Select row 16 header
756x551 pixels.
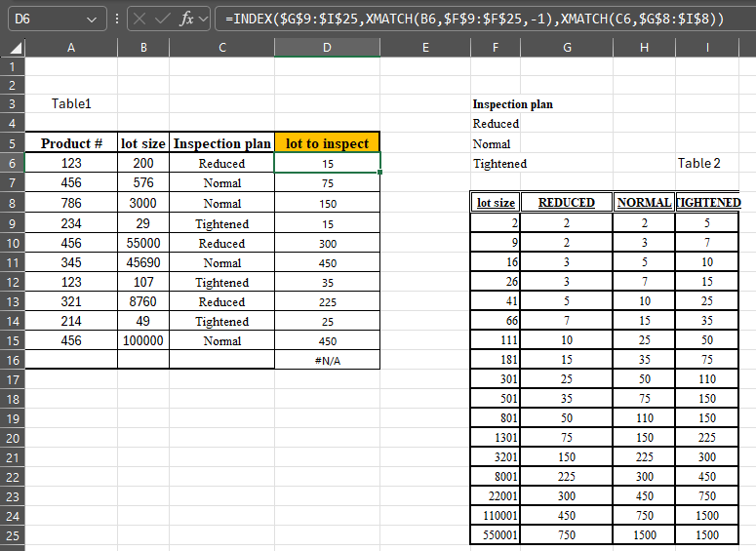[x=12, y=360]
